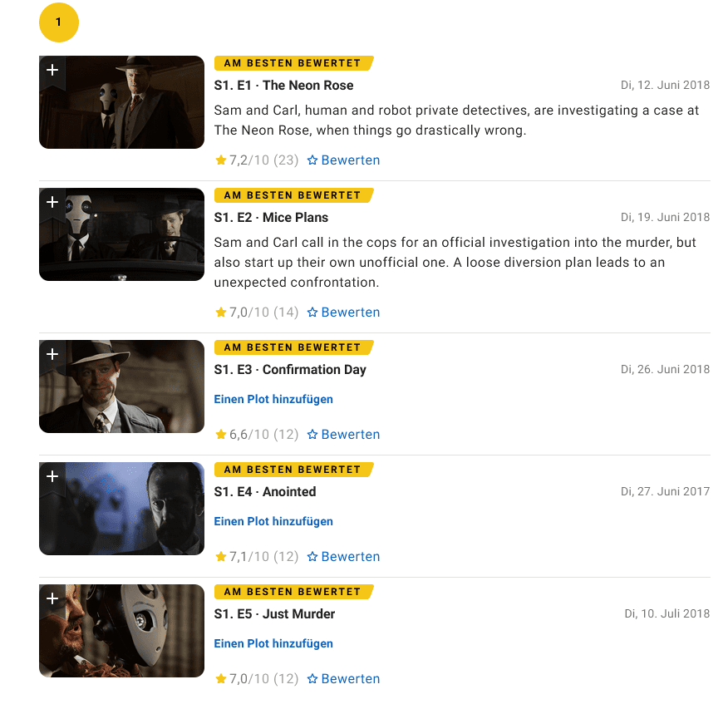Add a plot for Anointed episode
The image size is (728, 704).
point(273,521)
